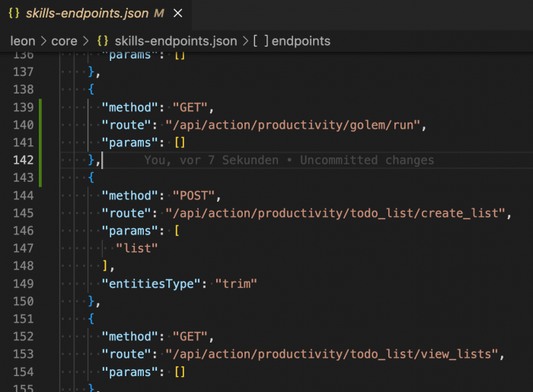The image size is (533, 392).
Task: Click the closing brace on line 150
Action: pyautogui.click(x=91, y=301)
